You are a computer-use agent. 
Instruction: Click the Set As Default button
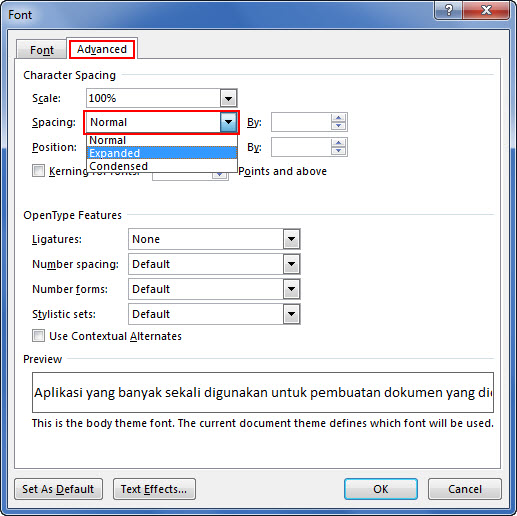coord(58,489)
